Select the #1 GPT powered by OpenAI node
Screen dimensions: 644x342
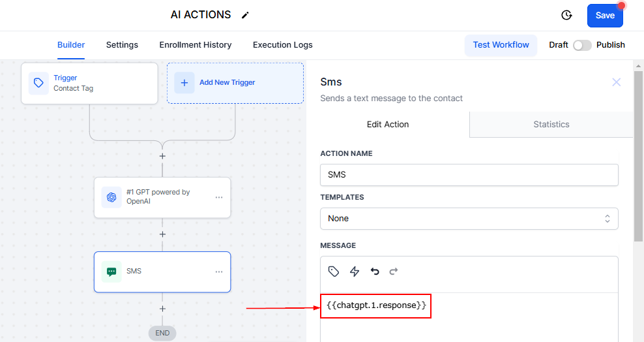(162, 197)
